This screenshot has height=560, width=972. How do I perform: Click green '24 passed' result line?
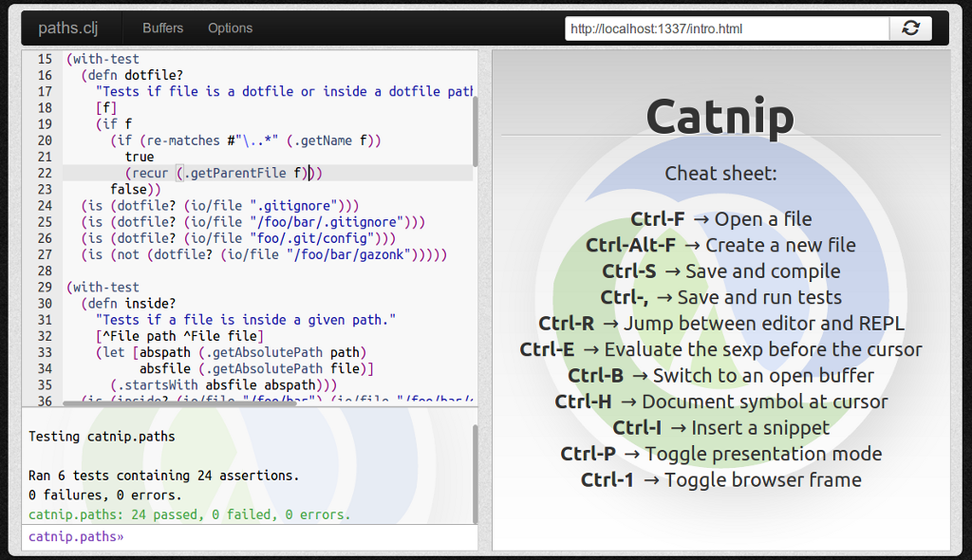point(190,514)
